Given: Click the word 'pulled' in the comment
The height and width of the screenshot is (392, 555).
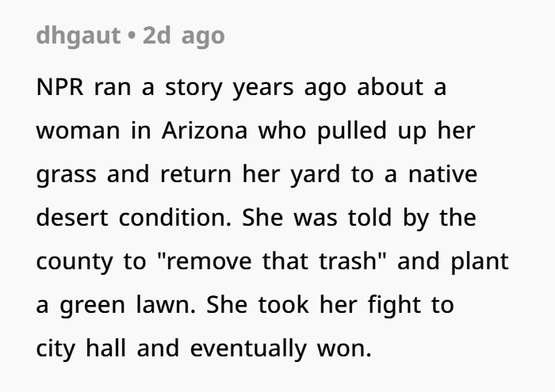Looking at the screenshot, I should pos(352,131).
